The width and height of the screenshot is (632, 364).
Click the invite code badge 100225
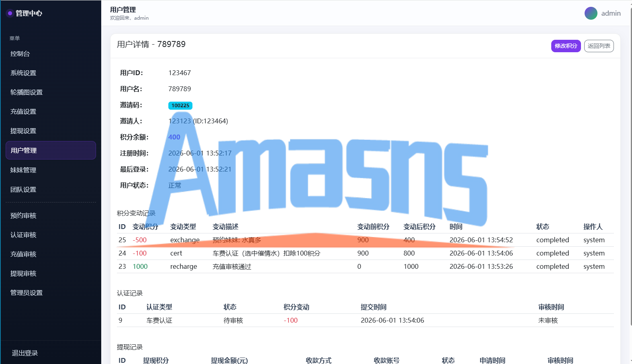[180, 106]
